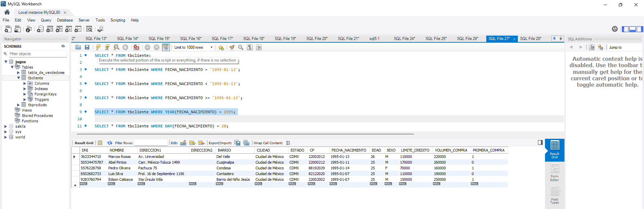Toggle the result set side panel
Screen dimensions: 644x209
[x=540, y=142]
